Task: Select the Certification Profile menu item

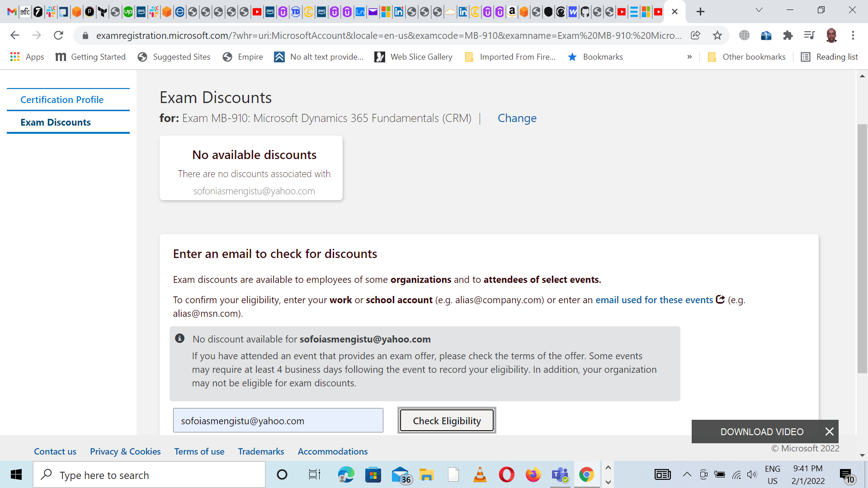Action: (x=62, y=99)
